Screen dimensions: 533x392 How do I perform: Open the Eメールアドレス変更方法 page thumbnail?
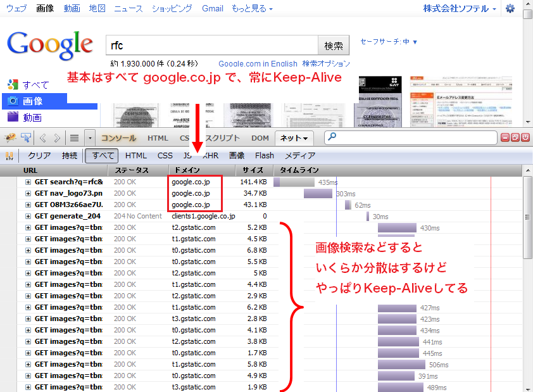461,102
